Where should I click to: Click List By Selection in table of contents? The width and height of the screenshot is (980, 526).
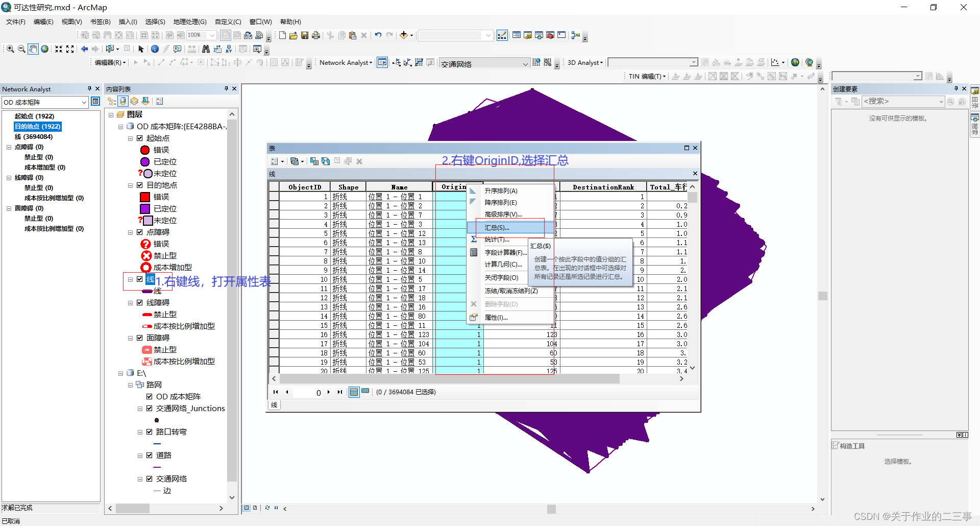tap(145, 101)
